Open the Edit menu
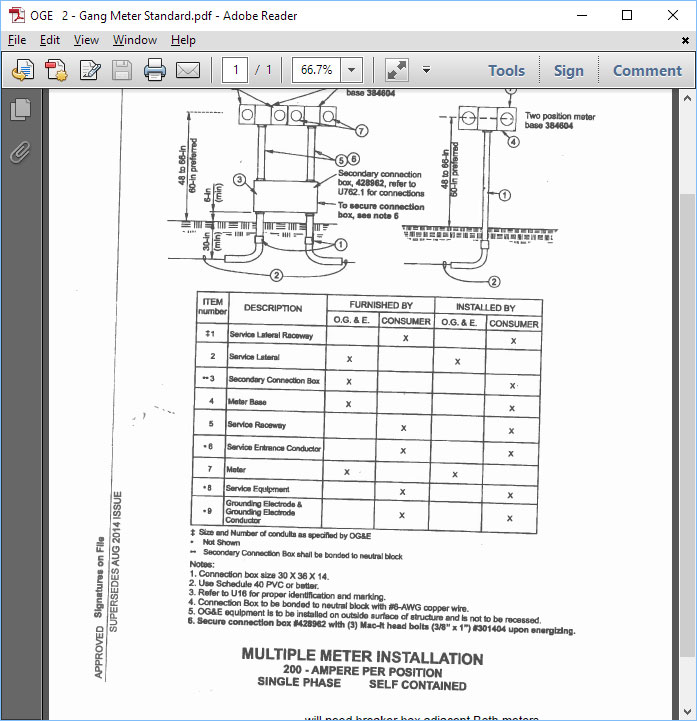Image resolution: width=697 pixels, height=721 pixels. pos(50,40)
